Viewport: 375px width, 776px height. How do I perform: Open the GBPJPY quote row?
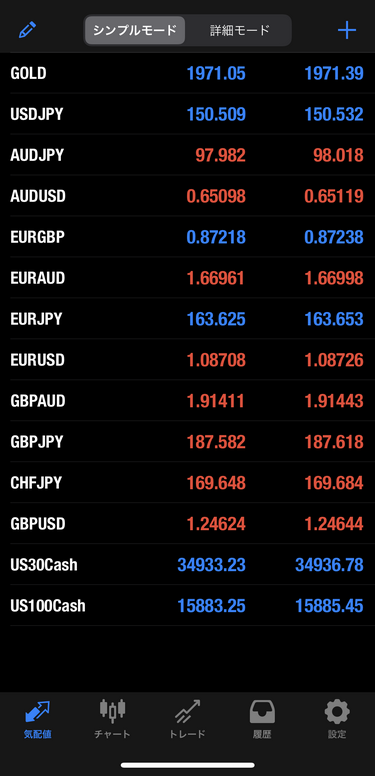[x=188, y=441]
